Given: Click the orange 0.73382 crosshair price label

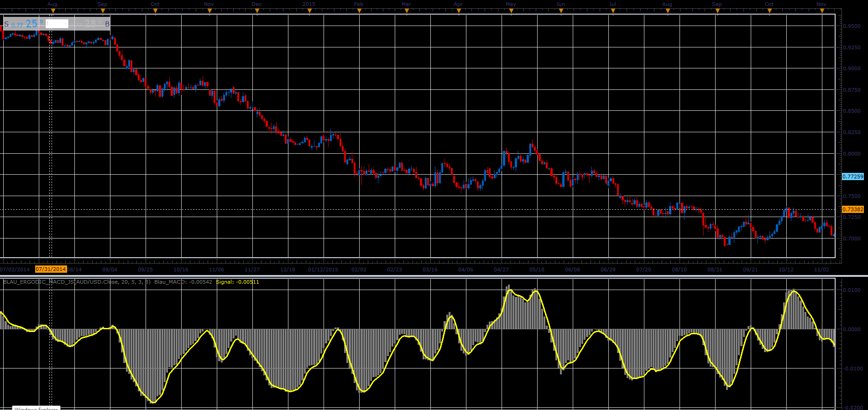Looking at the screenshot, I should [853, 209].
